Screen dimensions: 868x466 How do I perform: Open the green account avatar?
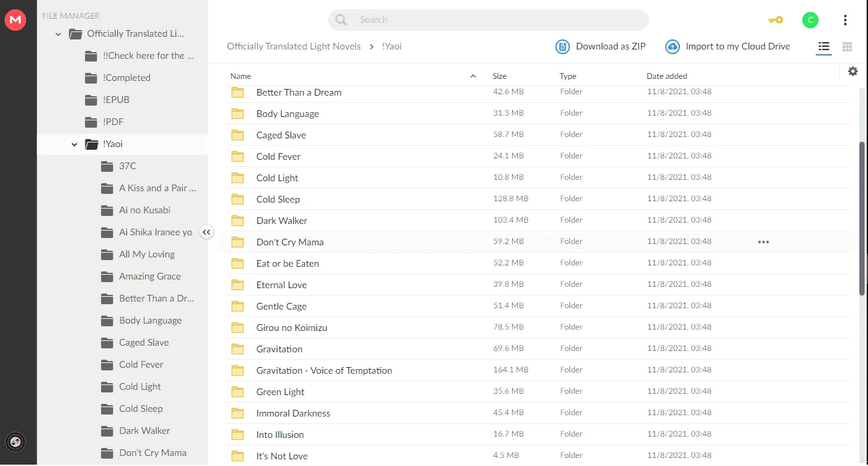point(810,20)
